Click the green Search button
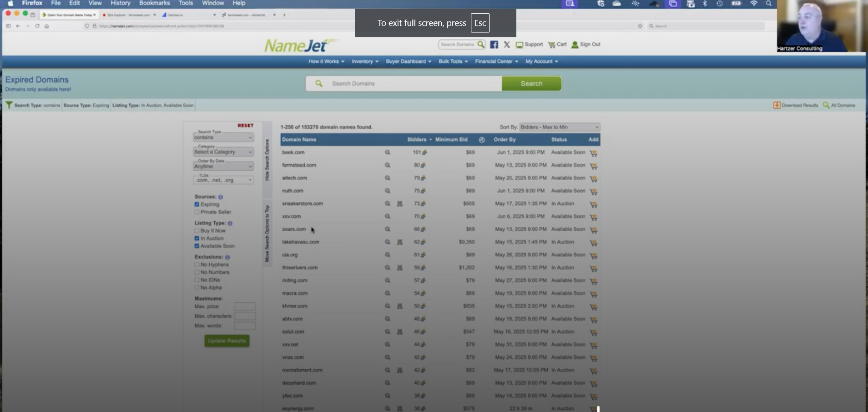 click(531, 84)
